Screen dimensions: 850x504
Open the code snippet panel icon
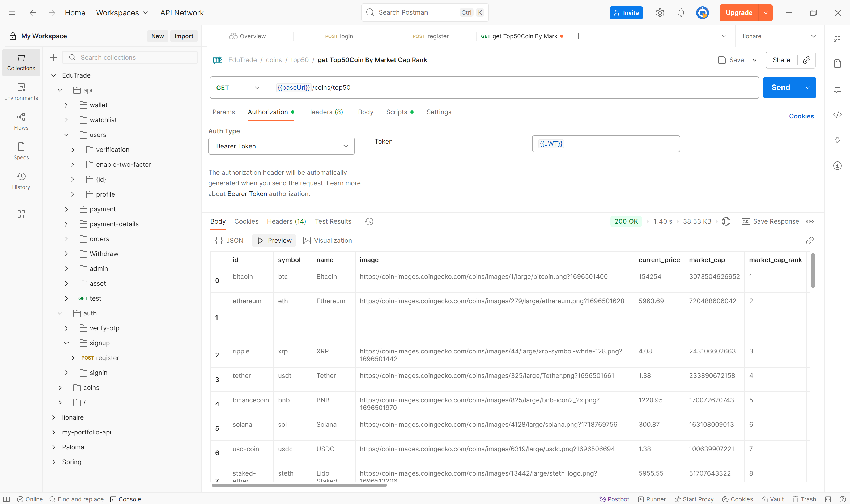[x=837, y=115]
